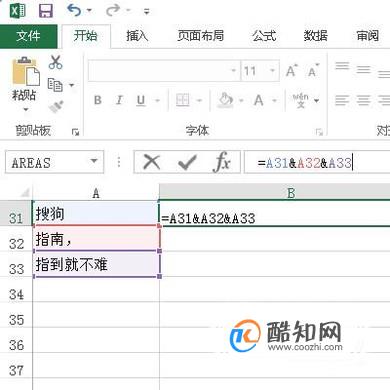Open the 文件 tab
Viewport: 390px width, 390px height.
[x=29, y=36]
